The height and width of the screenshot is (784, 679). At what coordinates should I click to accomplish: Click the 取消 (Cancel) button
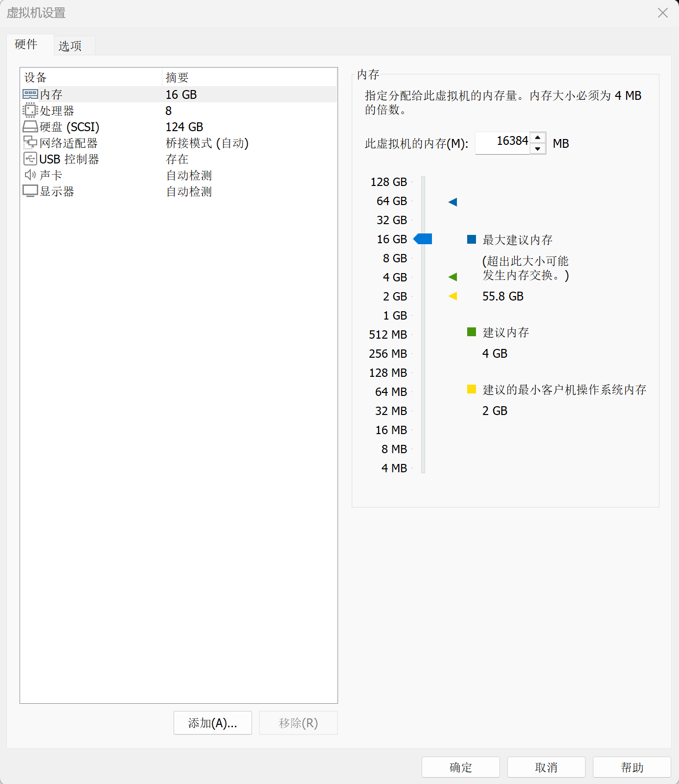546,767
